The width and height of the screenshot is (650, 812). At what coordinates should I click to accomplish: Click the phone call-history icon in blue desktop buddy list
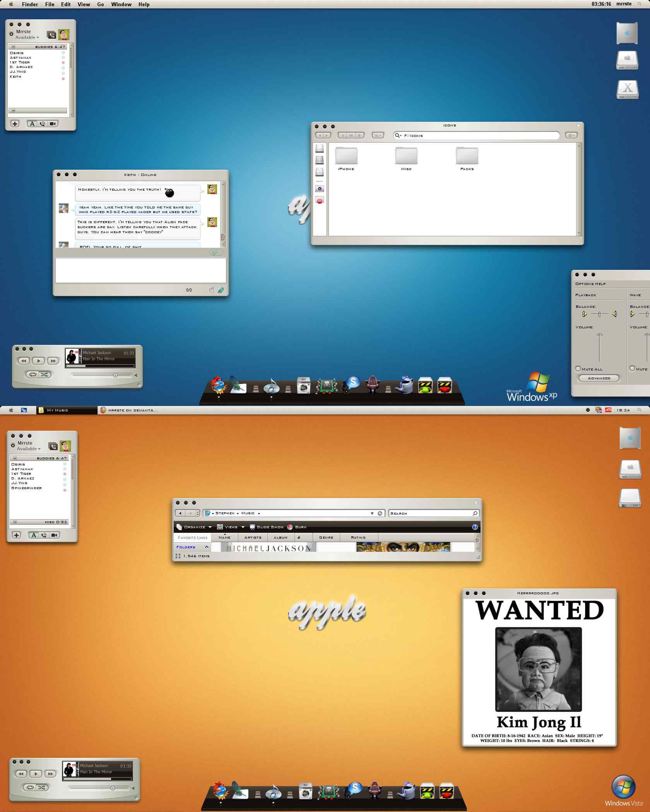(x=51, y=35)
